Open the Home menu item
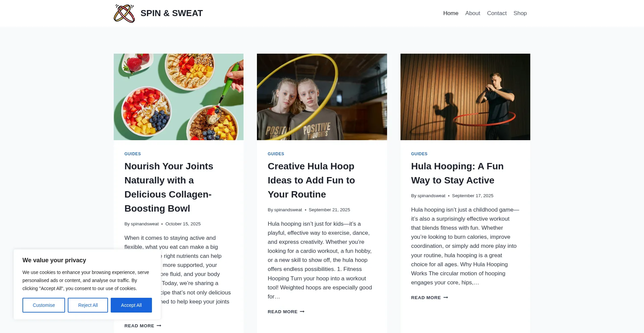This screenshot has width=644, height=333. 450,13
